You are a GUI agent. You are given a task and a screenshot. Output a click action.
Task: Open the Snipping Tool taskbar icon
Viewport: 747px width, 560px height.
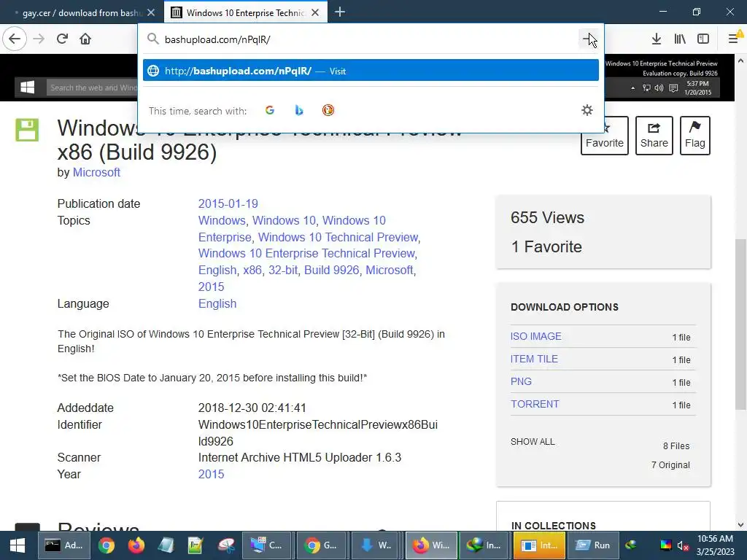point(226,545)
